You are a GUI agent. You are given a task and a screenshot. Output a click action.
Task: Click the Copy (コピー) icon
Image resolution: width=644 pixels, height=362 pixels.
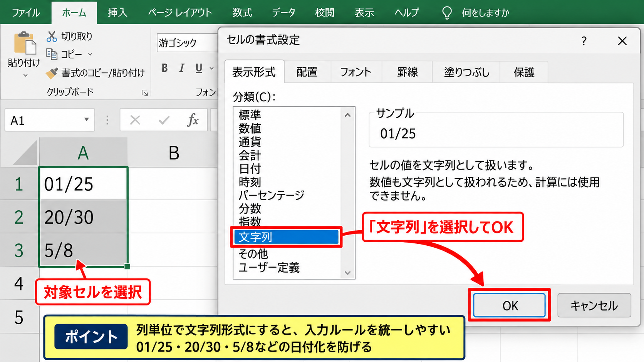(x=52, y=54)
